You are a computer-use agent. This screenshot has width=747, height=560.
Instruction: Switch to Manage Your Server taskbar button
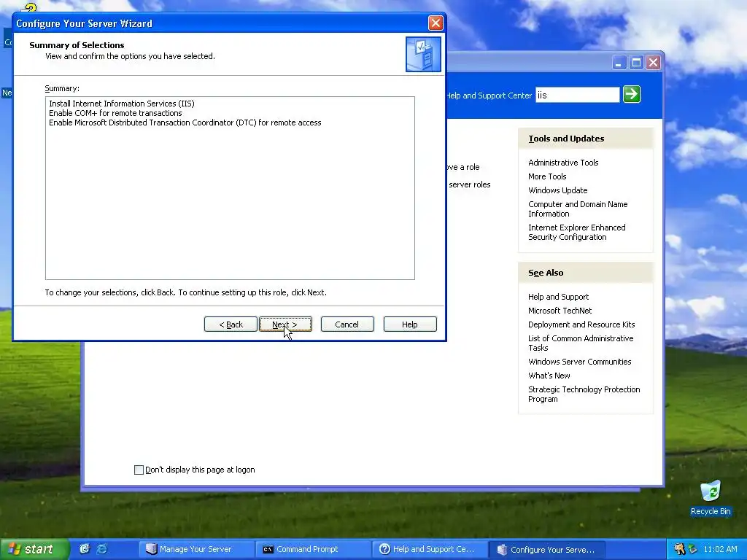pyautogui.click(x=197, y=549)
